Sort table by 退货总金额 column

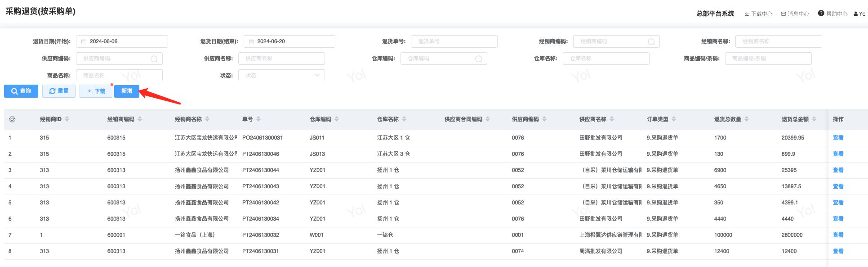(814, 119)
